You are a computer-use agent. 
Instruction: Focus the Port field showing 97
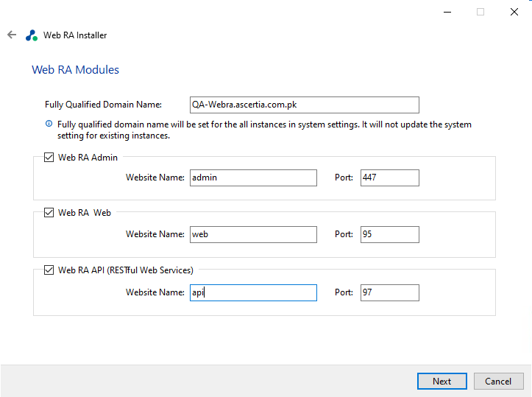coord(389,292)
